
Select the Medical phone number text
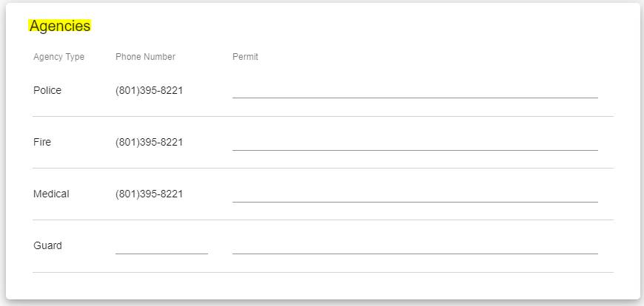tap(149, 194)
